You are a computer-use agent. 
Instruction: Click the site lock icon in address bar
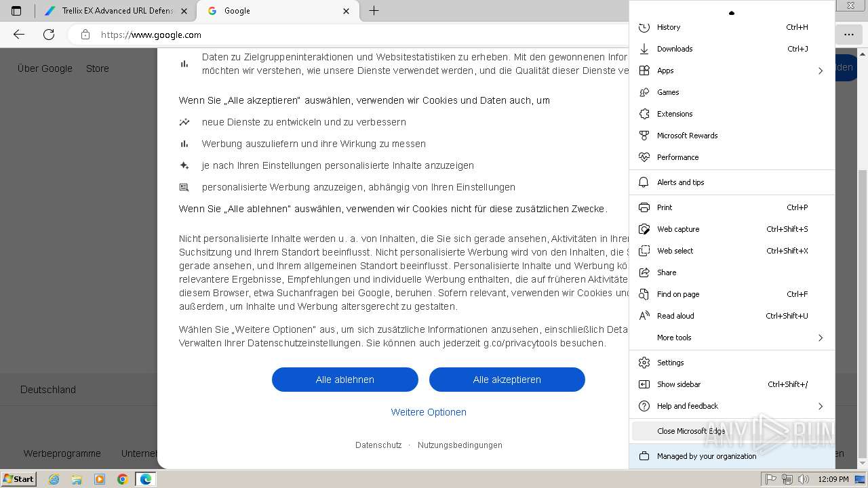coord(85,35)
